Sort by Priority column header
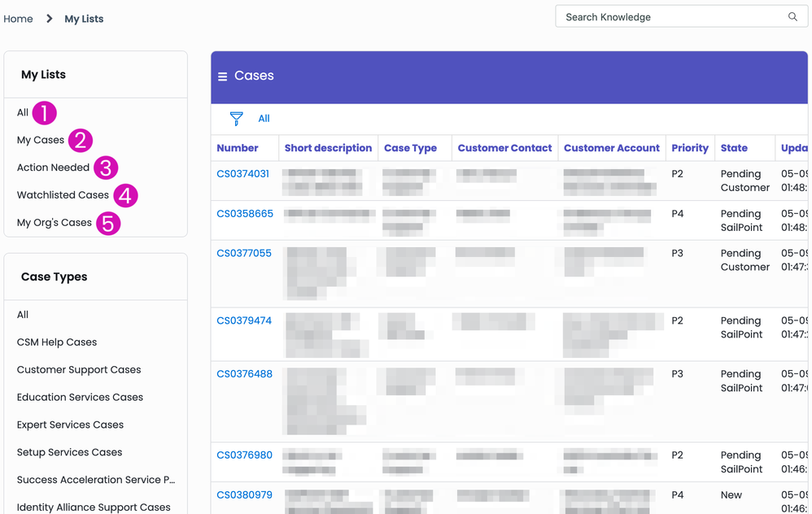Viewport: 812px width, 514px height. pos(690,148)
